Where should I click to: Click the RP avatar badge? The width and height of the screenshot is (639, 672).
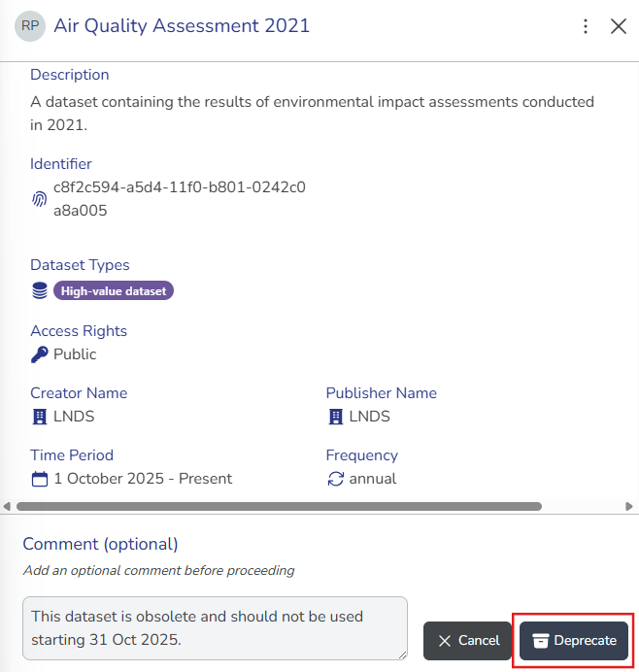[x=30, y=26]
